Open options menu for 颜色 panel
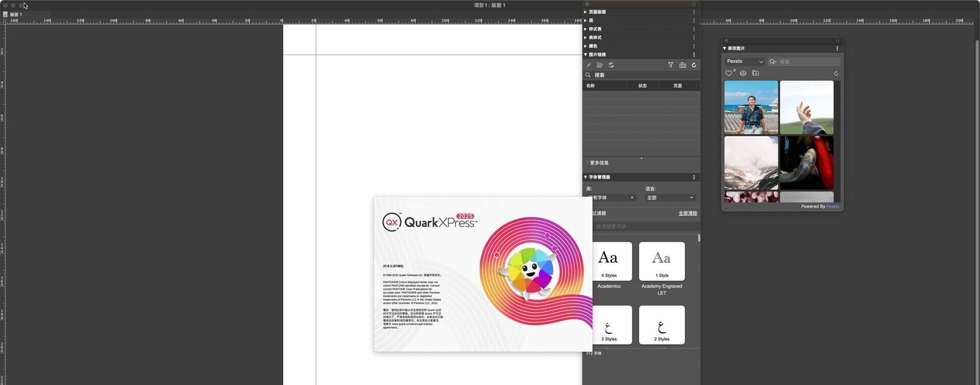The height and width of the screenshot is (385, 980). pyautogui.click(x=694, y=46)
